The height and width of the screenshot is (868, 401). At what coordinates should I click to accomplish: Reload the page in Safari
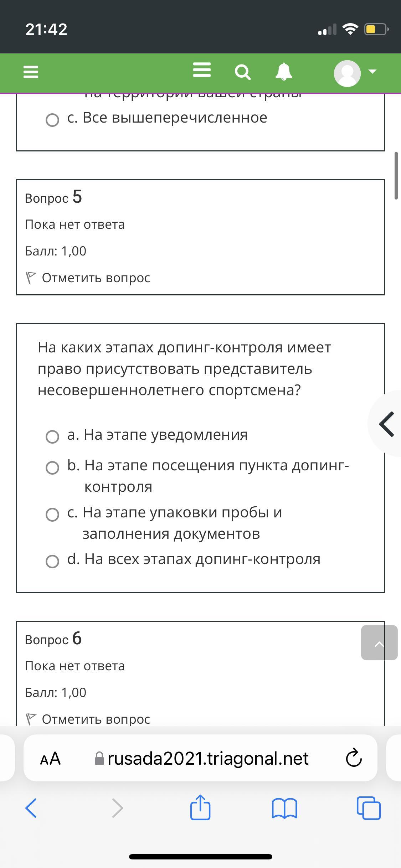[x=354, y=758]
